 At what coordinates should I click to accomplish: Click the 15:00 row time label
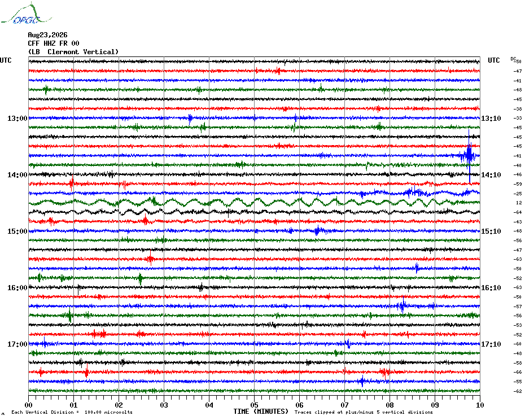(17, 231)
